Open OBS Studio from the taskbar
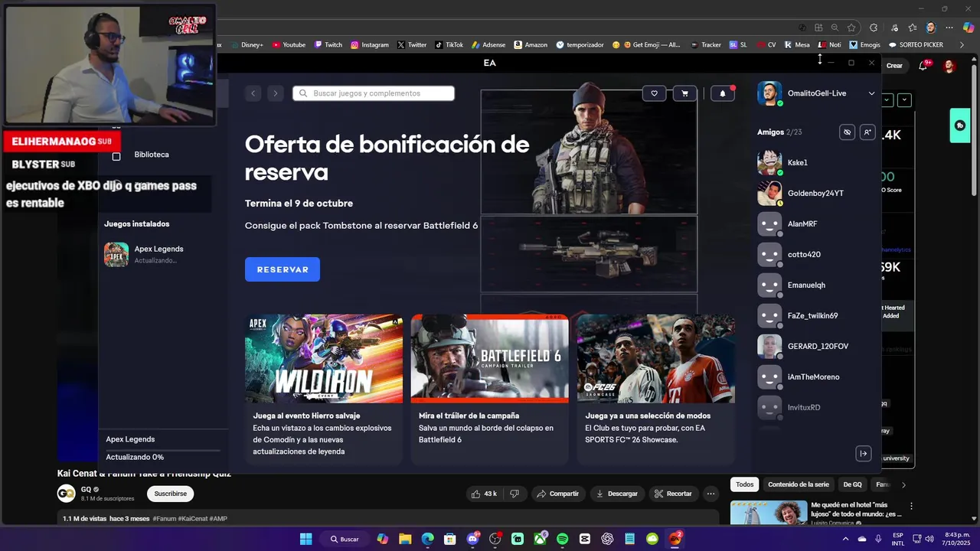Screen dimensions: 980x551 coord(495,539)
